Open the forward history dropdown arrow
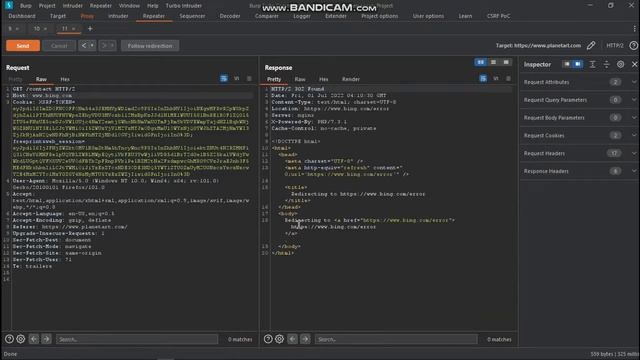The image size is (640, 360). tap(112, 46)
